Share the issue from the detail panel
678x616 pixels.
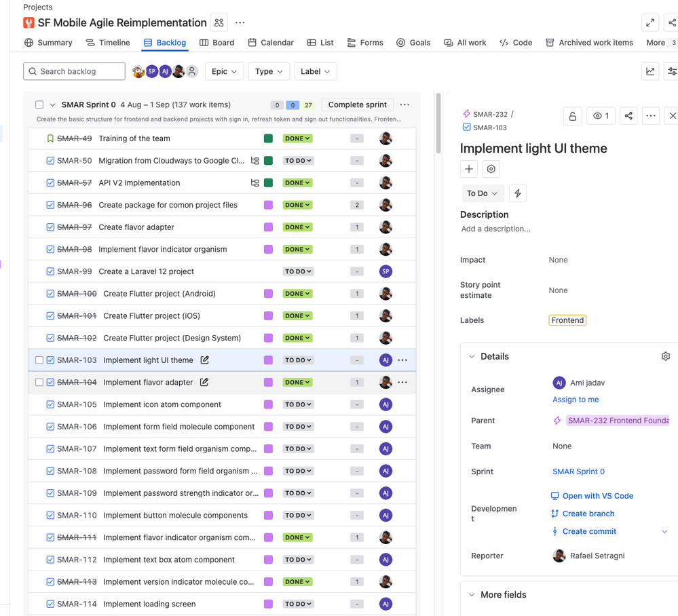click(x=628, y=116)
